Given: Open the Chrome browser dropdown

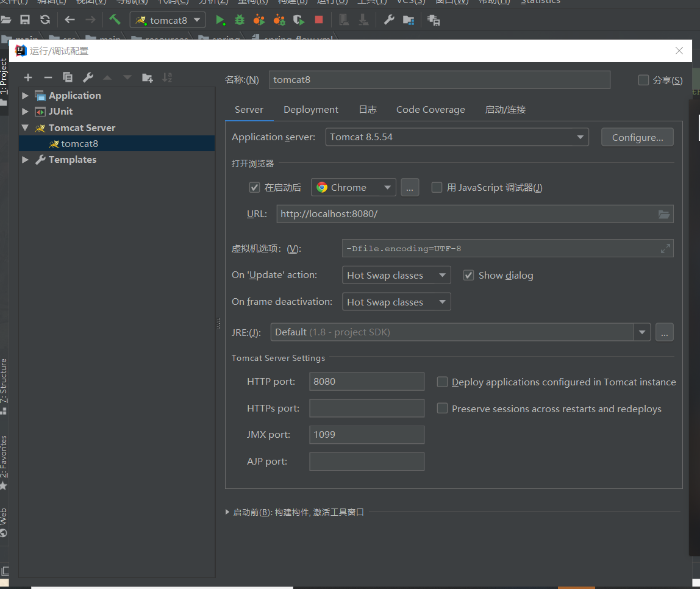Looking at the screenshot, I should tap(354, 188).
